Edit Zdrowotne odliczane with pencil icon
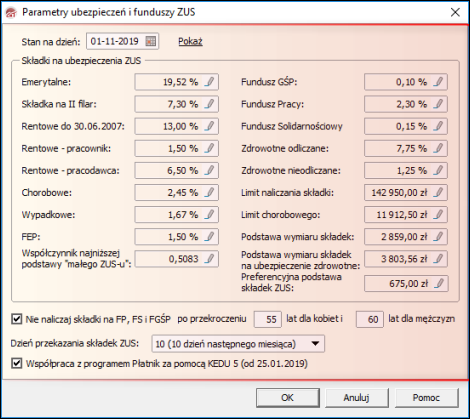This screenshot has height=419, width=470. coord(438,148)
